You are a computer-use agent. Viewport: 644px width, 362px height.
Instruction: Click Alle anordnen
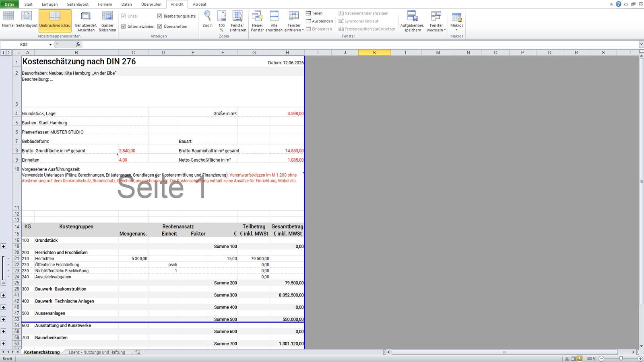point(274,21)
